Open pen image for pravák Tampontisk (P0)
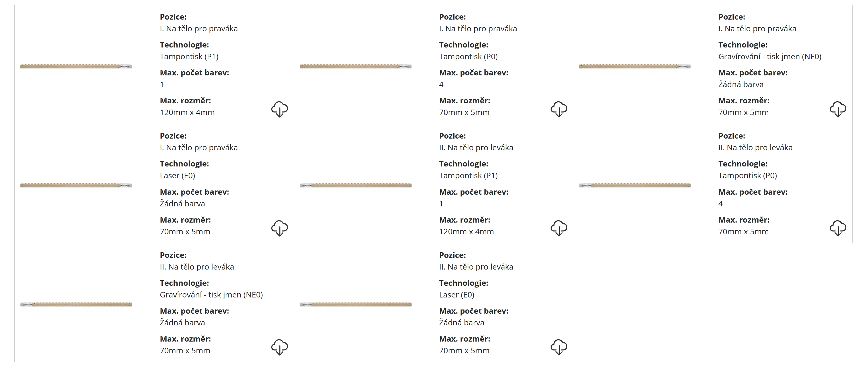This screenshot has width=868, height=376. tap(355, 67)
